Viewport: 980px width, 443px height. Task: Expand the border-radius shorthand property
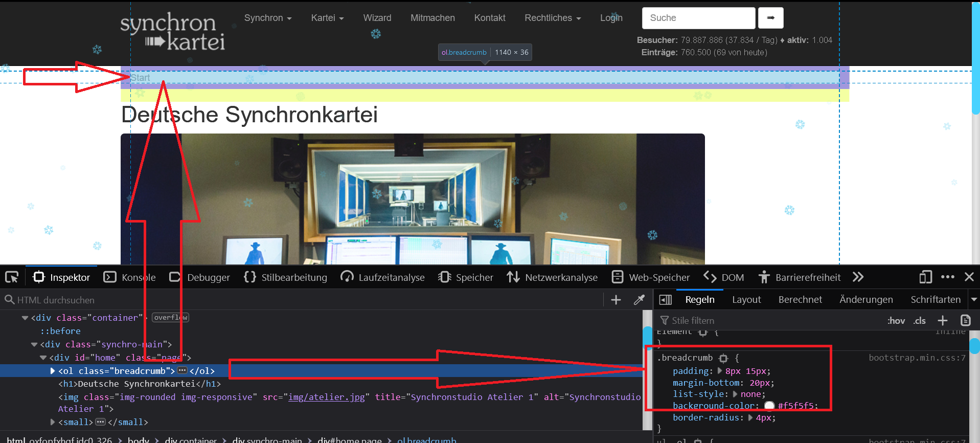click(x=751, y=418)
